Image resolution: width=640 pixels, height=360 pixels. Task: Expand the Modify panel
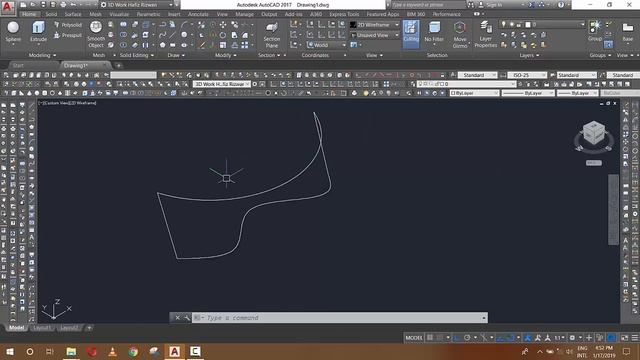[226, 55]
